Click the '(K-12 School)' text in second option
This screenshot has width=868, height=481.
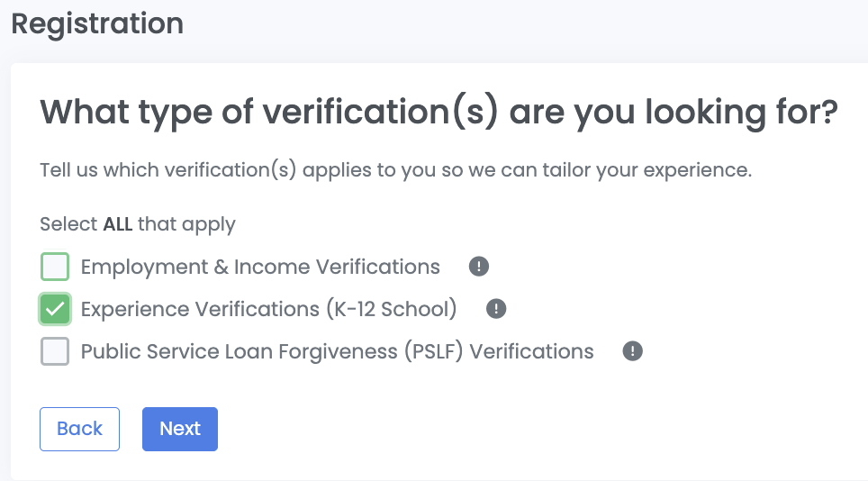click(391, 309)
